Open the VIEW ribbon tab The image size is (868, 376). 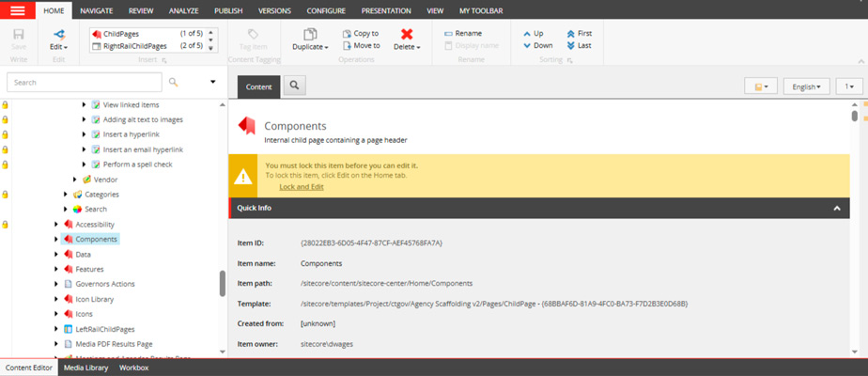click(x=435, y=10)
